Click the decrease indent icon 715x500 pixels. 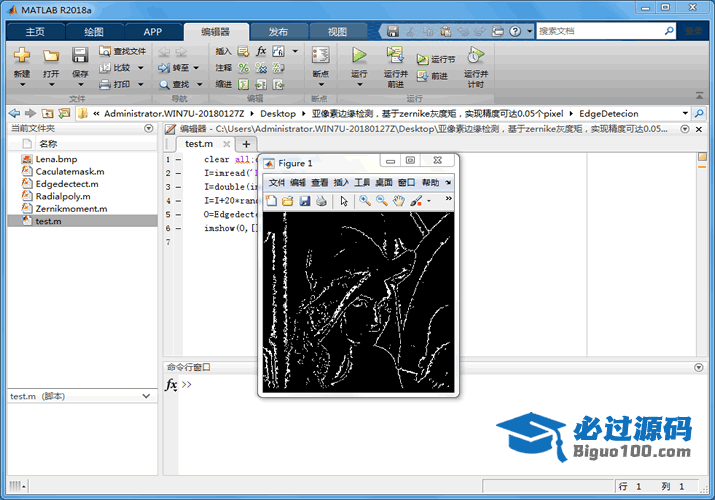pos(278,84)
